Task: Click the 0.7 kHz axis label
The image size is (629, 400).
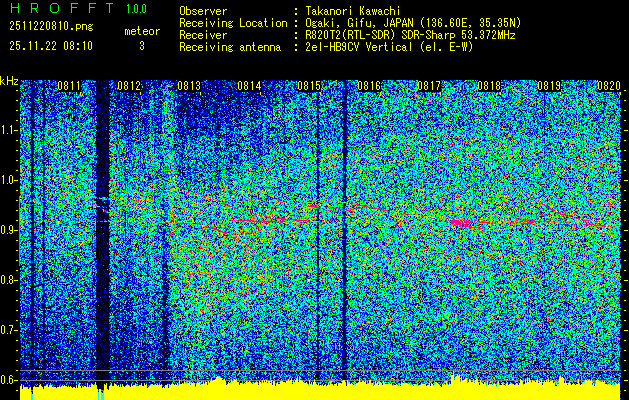Action: click(x=8, y=330)
